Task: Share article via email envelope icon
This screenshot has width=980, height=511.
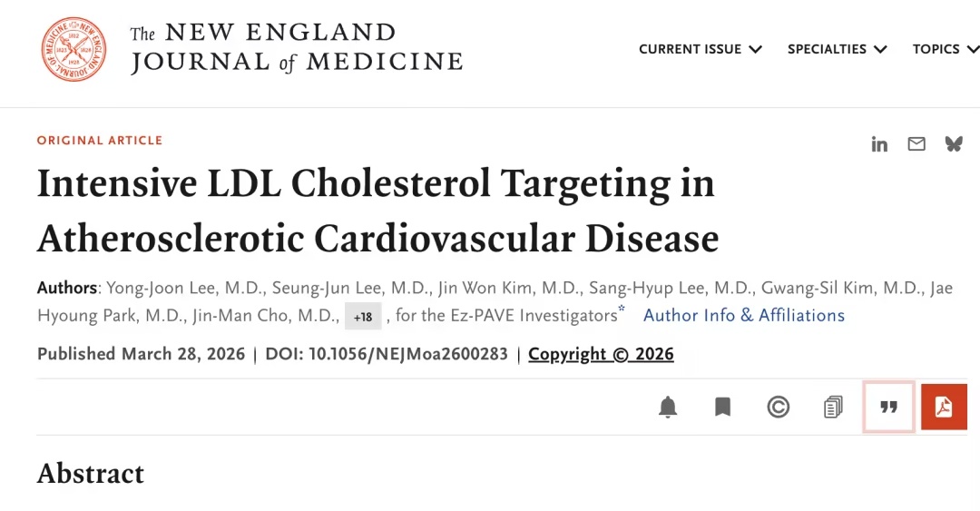Action: pyautogui.click(x=916, y=144)
